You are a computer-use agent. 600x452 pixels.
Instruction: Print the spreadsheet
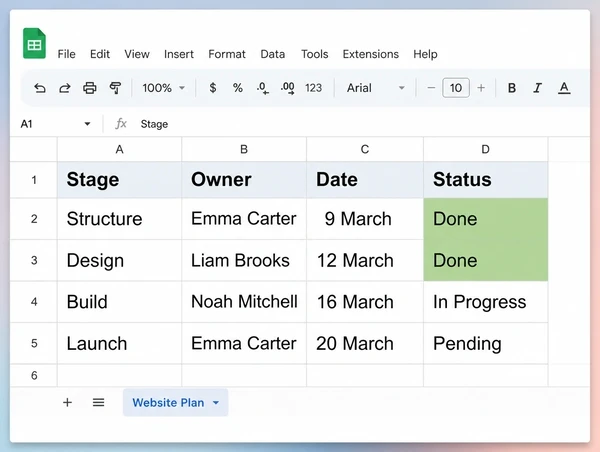90,88
